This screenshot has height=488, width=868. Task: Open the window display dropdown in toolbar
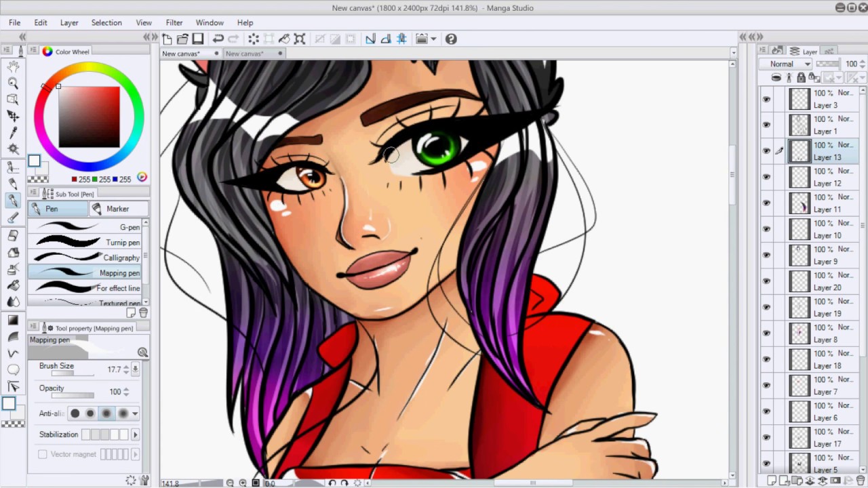click(433, 39)
